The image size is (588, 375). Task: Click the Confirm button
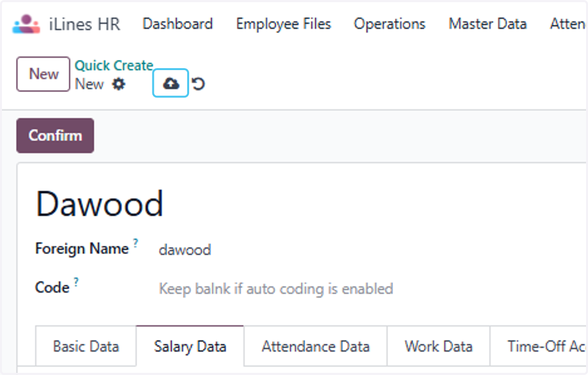click(55, 135)
